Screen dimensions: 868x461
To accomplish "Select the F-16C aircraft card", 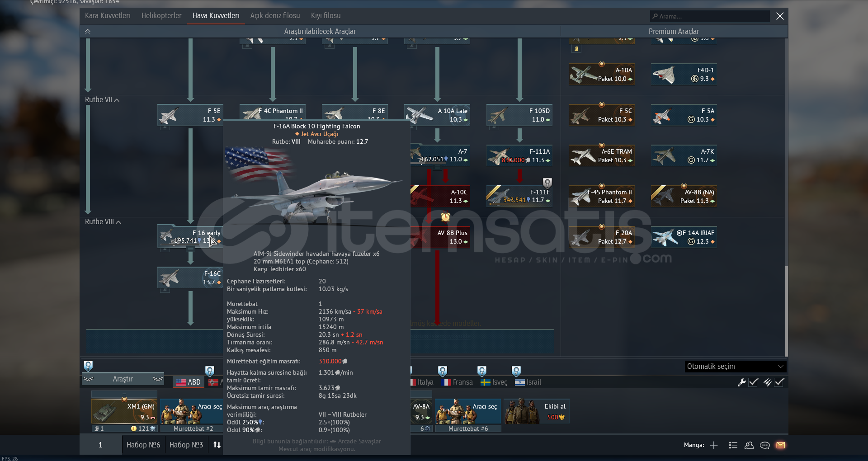I will 190,278.
